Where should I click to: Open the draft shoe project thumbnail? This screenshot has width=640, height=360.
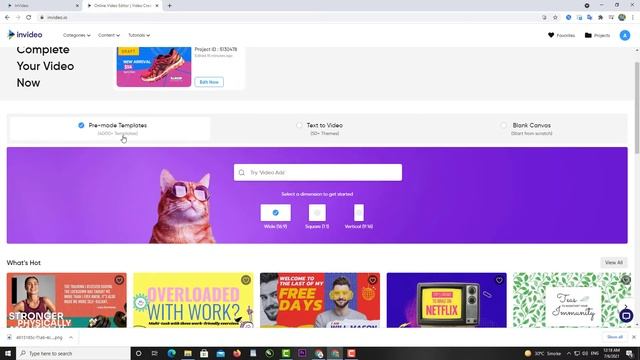(154, 67)
